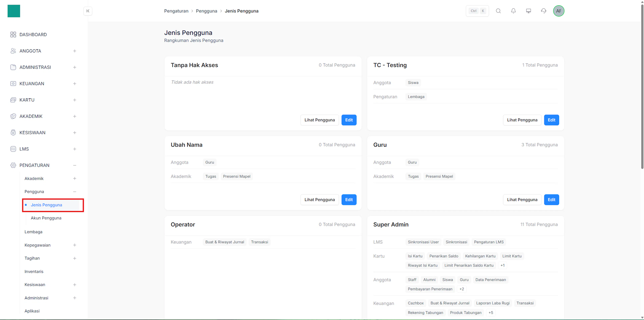644x320 pixels.
Task: Click the monitor display icon
Action: [x=528, y=11]
